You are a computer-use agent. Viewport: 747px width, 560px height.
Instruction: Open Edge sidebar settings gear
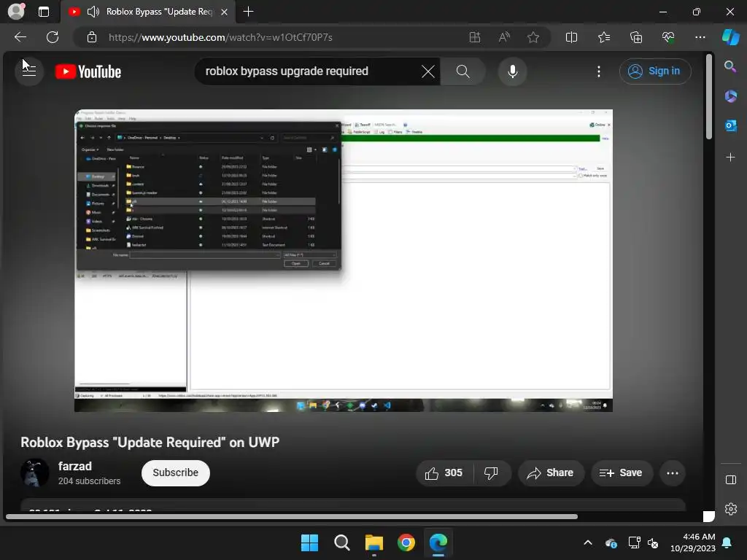coord(730,509)
